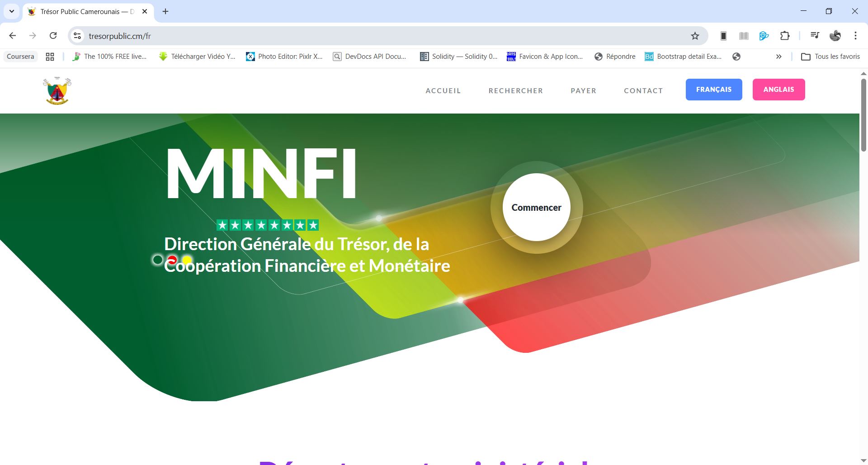Open the PAYER menu item
The height and width of the screenshot is (465, 868).
tap(583, 90)
